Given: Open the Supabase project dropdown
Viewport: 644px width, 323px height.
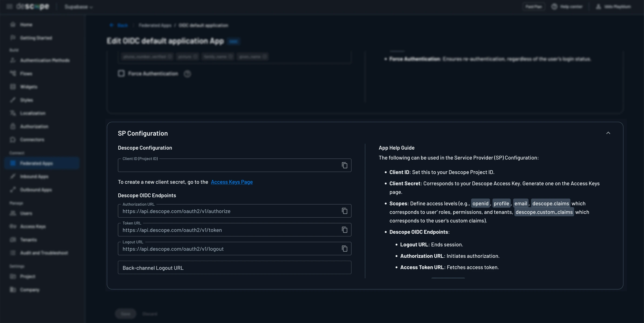Looking at the screenshot, I should coord(78,7).
